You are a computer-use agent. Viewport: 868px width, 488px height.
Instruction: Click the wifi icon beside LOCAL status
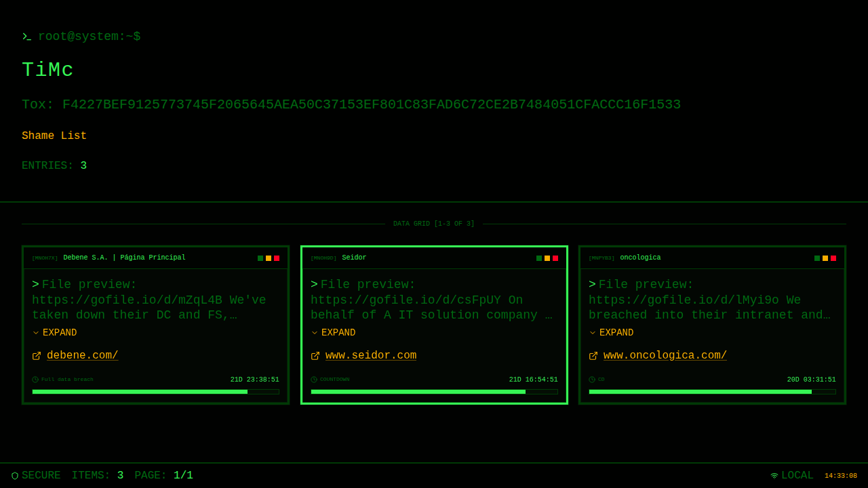[x=774, y=476]
